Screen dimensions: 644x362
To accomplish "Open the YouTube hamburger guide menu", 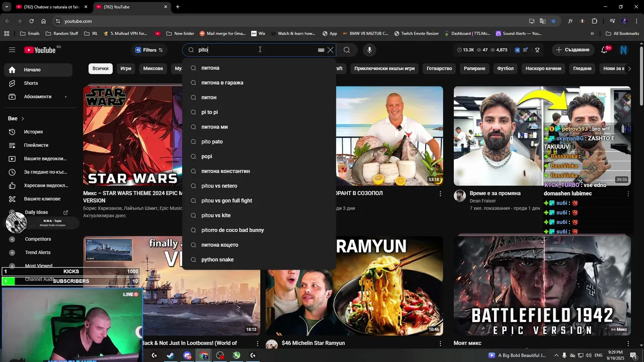I will click(x=12, y=50).
